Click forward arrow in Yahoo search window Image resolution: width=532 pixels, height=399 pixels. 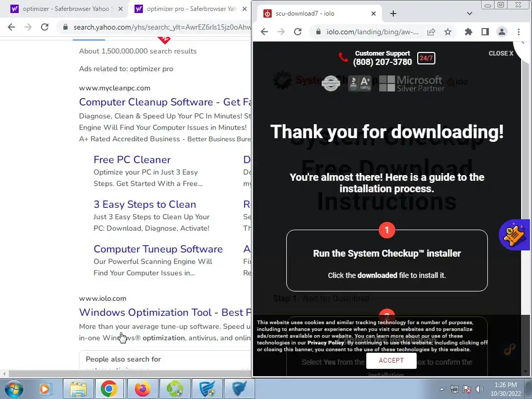pos(28,27)
